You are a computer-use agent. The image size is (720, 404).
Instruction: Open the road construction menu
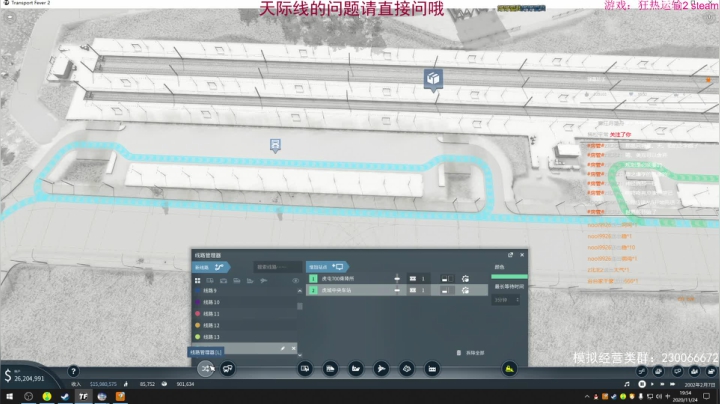(x=305, y=369)
